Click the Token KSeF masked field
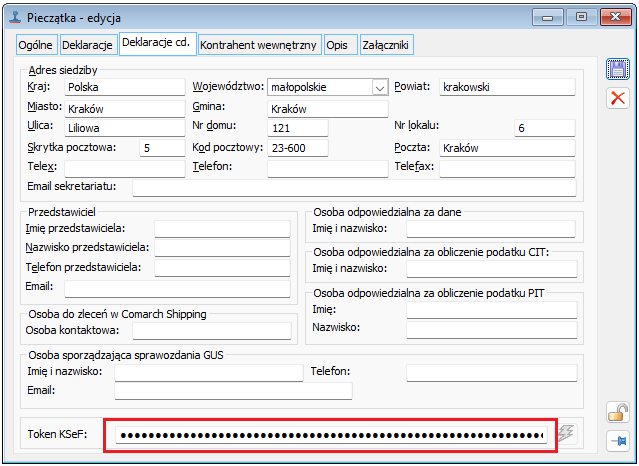Viewport: 639px width, 466px height. (x=330, y=436)
